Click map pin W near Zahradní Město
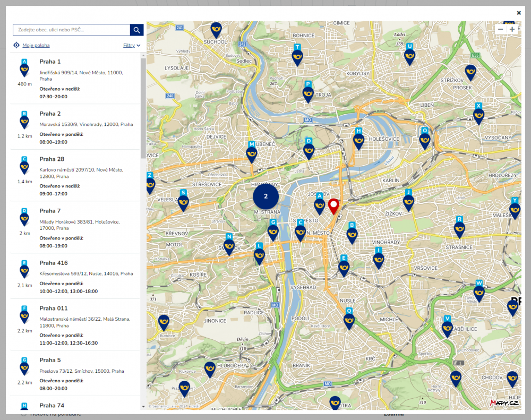The image size is (531, 420). 479,292
